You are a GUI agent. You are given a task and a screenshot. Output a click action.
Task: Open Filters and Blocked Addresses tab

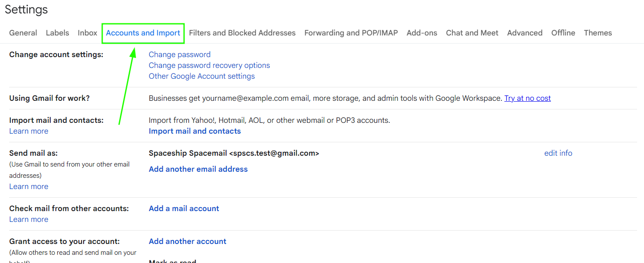point(242,33)
